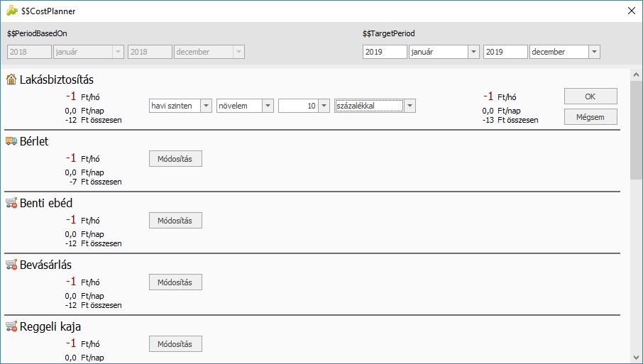
Task: Open the 'százalékkal' unit dropdown
Action: (x=410, y=106)
